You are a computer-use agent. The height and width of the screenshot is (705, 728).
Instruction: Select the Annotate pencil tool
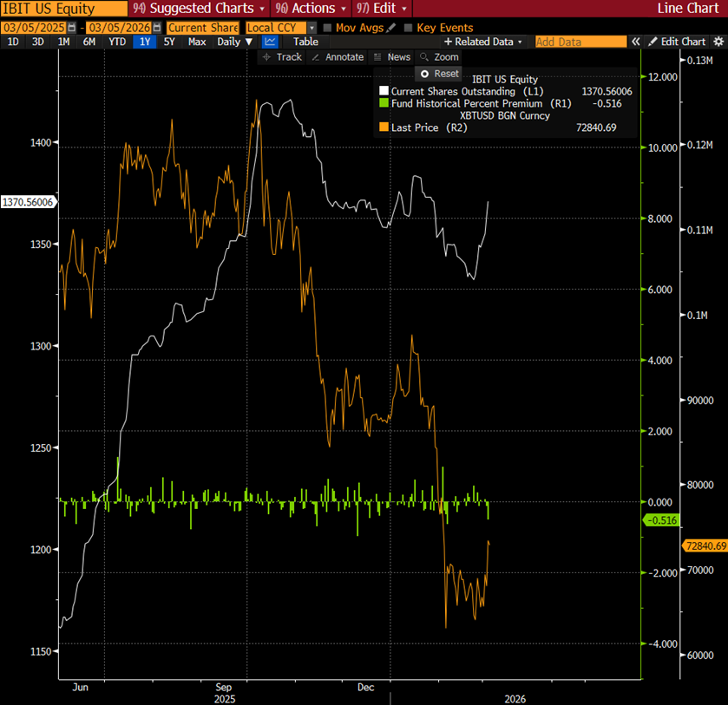coord(337,57)
